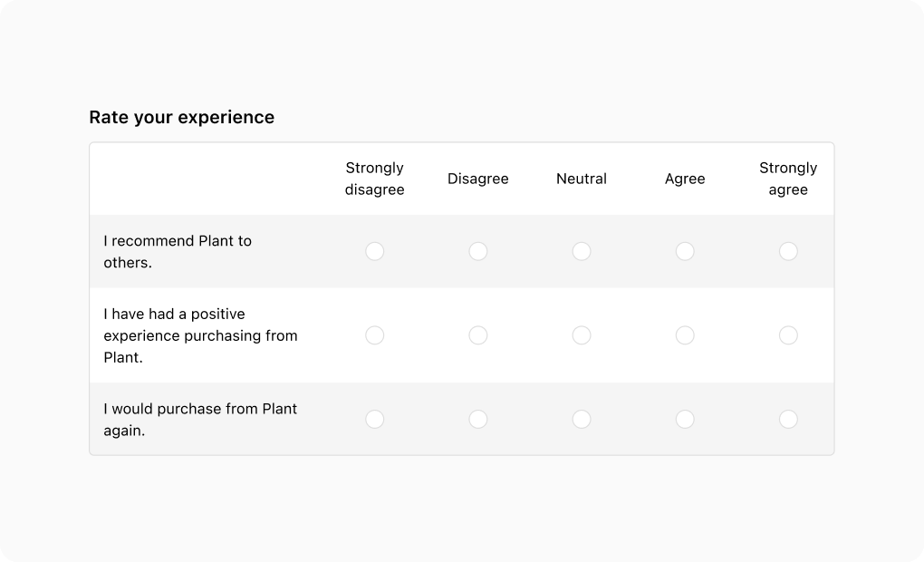Select Disagree for recommend Plant to others

click(x=478, y=251)
